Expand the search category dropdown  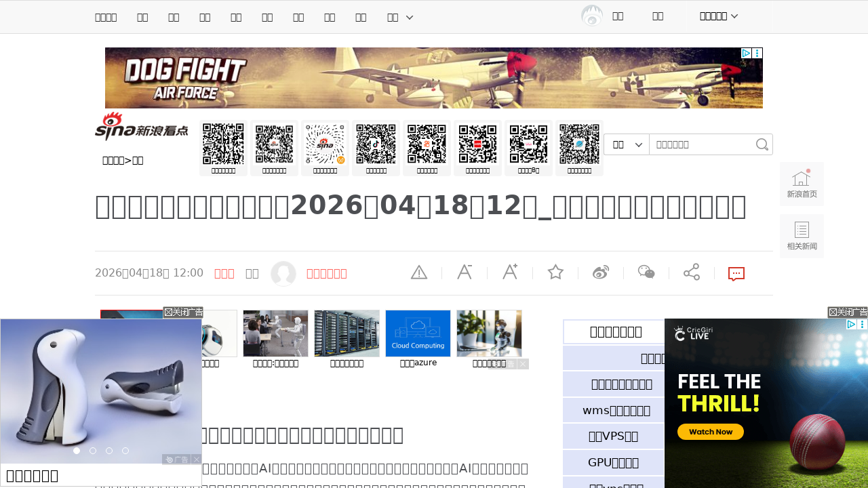(627, 144)
